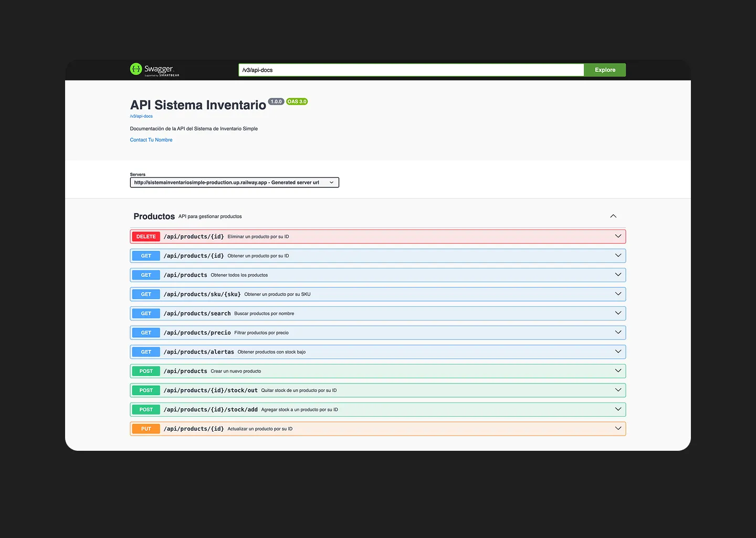Click 'Eliminar un producto por su ID' description
This screenshot has width=756, height=538.
pos(258,237)
